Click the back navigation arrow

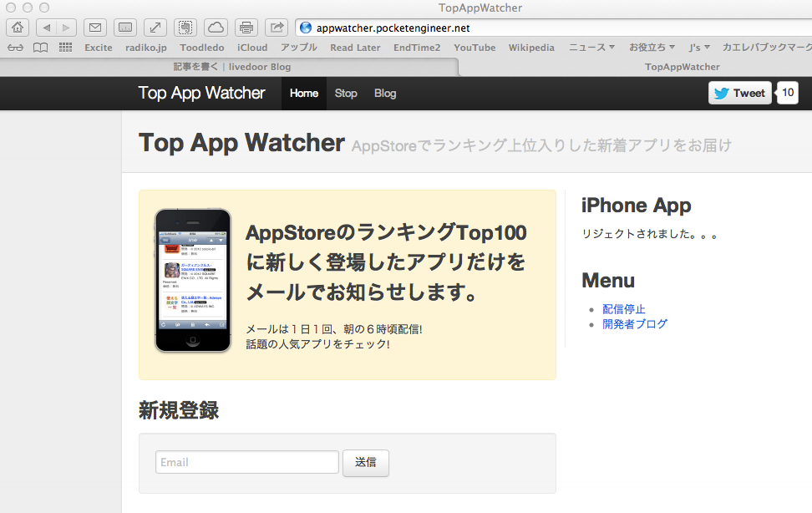coord(47,27)
